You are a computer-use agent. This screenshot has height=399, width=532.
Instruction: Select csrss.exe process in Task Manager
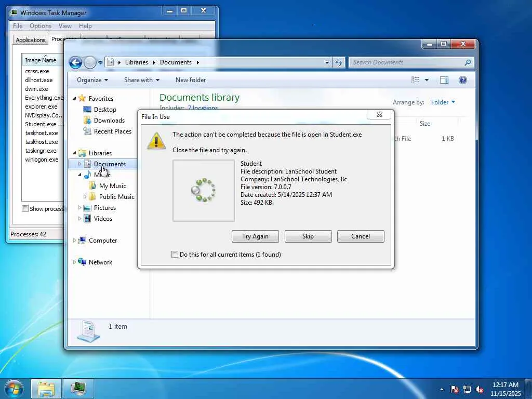37,71
